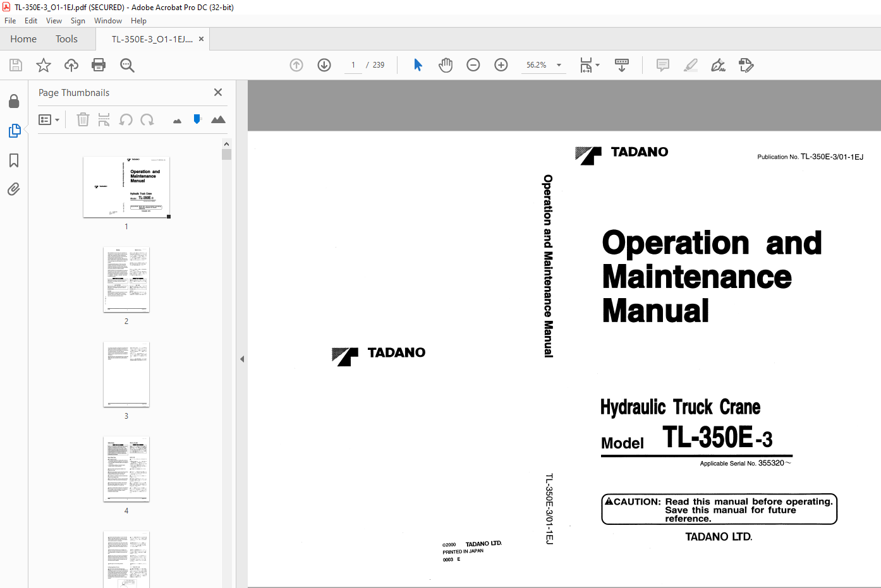Choose the Selection arrow tool
This screenshot has width=881, height=588.
click(x=418, y=65)
